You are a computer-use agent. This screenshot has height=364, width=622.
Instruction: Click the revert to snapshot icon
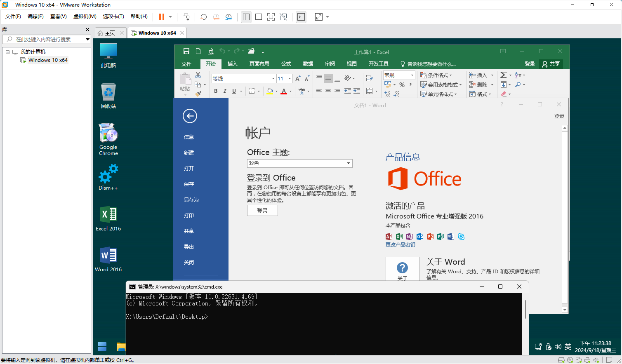216,17
